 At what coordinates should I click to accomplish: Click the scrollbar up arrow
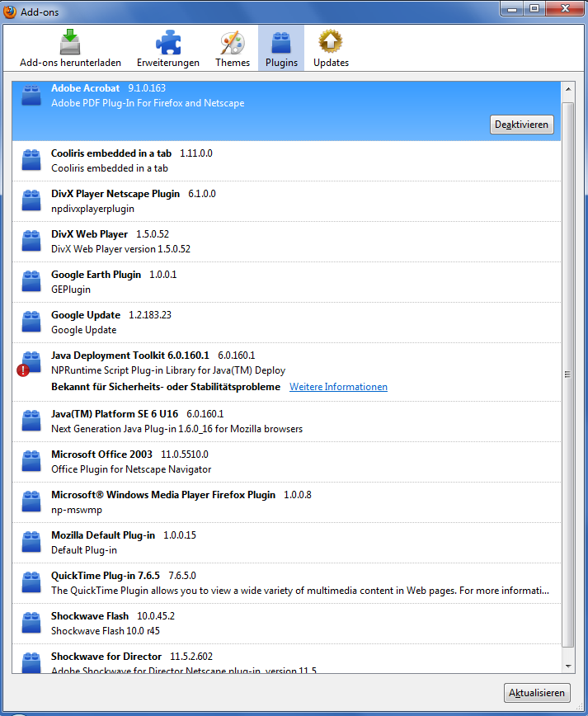coord(568,89)
